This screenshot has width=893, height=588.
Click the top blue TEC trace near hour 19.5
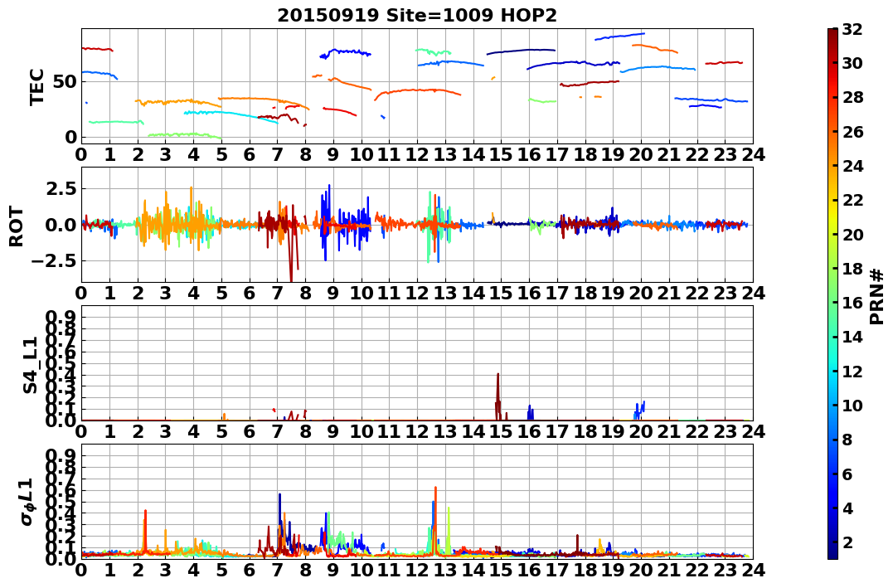click(619, 36)
